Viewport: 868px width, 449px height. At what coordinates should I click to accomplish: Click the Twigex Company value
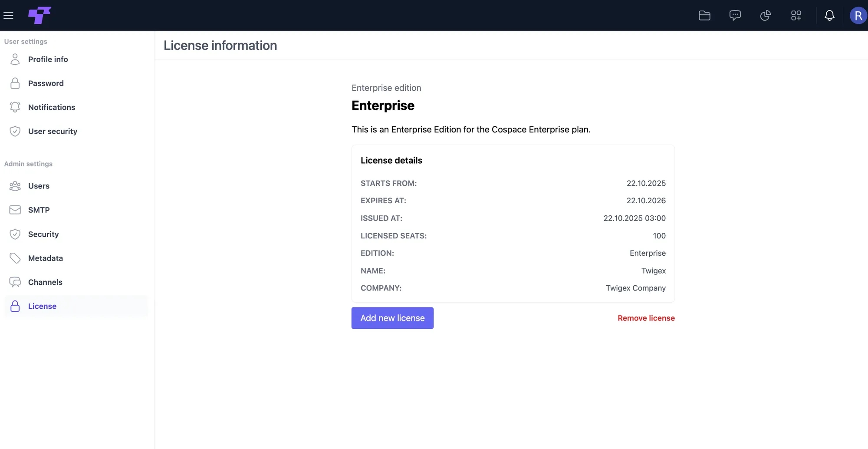point(636,288)
